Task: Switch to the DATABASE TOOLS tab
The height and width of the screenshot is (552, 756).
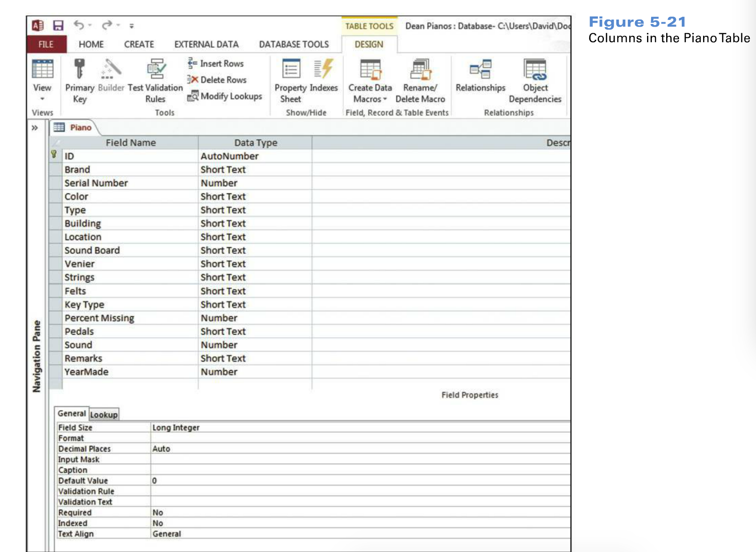Action: point(294,44)
